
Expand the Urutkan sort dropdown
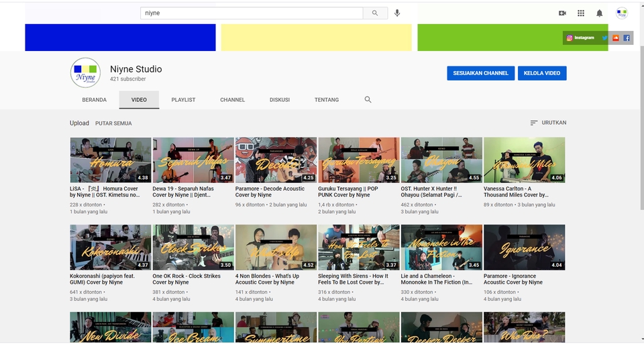tap(548, 123)
